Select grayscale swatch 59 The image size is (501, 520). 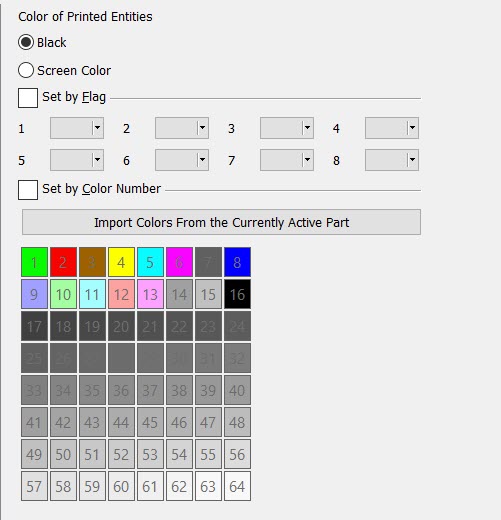click(x=92, y=486)
